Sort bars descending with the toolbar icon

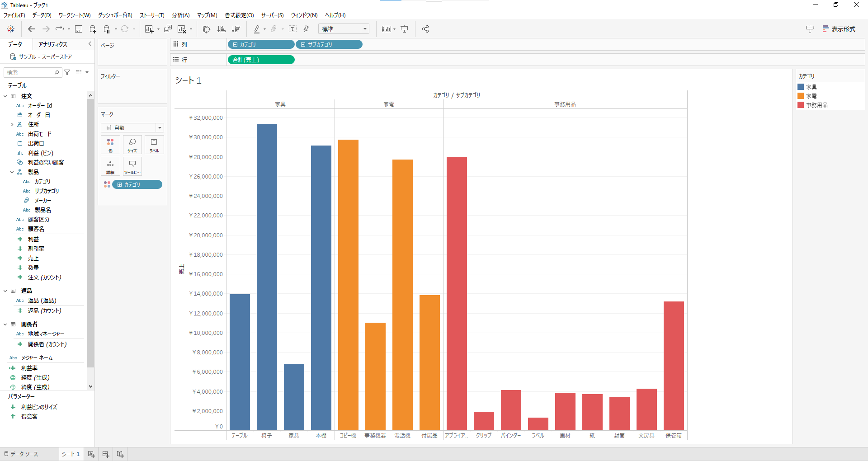click(x=236, y=29)
